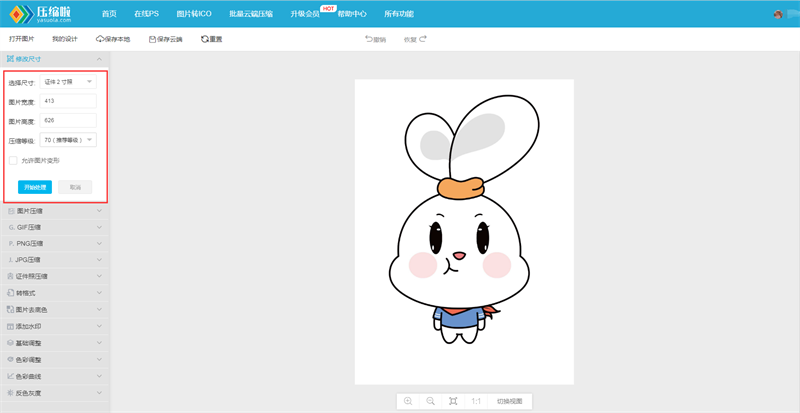Click the 打开图片 button
Viewport: 800px width, 413px height.
coord(21,39)
